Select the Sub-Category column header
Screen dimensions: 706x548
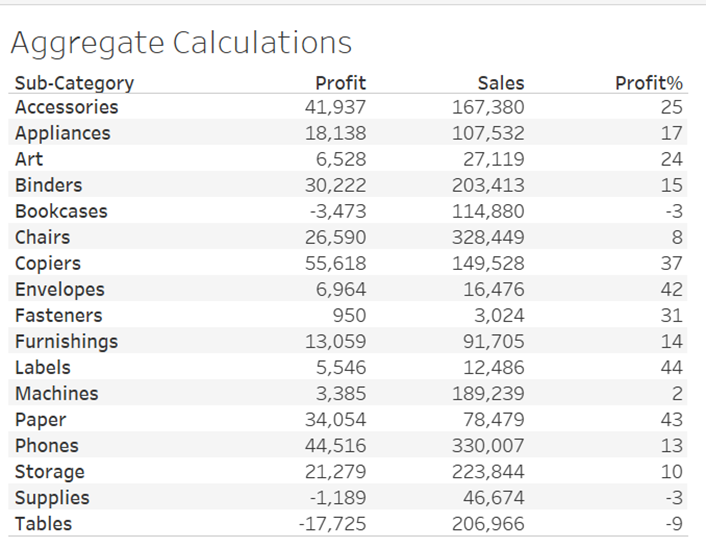[x=74, y=83]
